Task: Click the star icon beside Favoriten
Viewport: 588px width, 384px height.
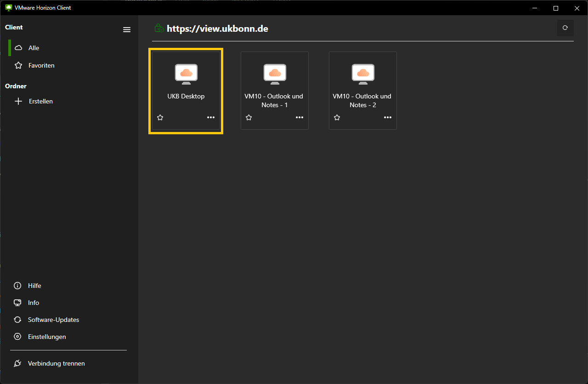Action: [18, 65]
